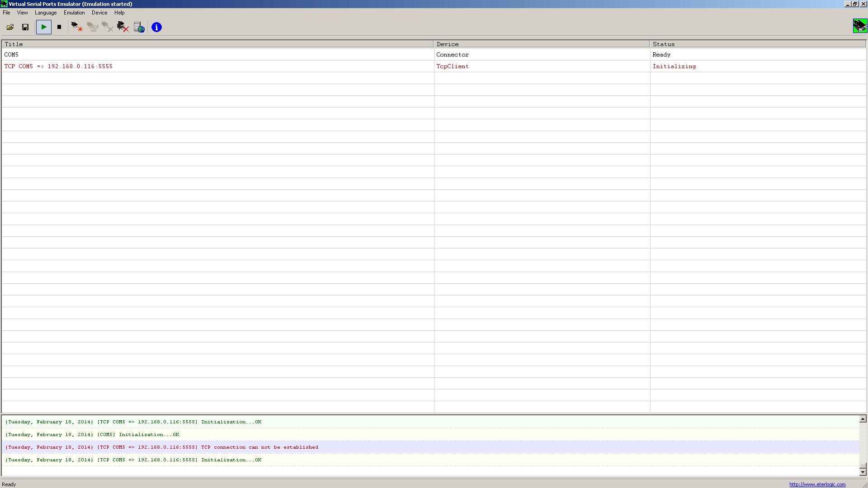Open the File menu
Image resolution: width=868 pixels, height=488 pixels.
[6, 13]
